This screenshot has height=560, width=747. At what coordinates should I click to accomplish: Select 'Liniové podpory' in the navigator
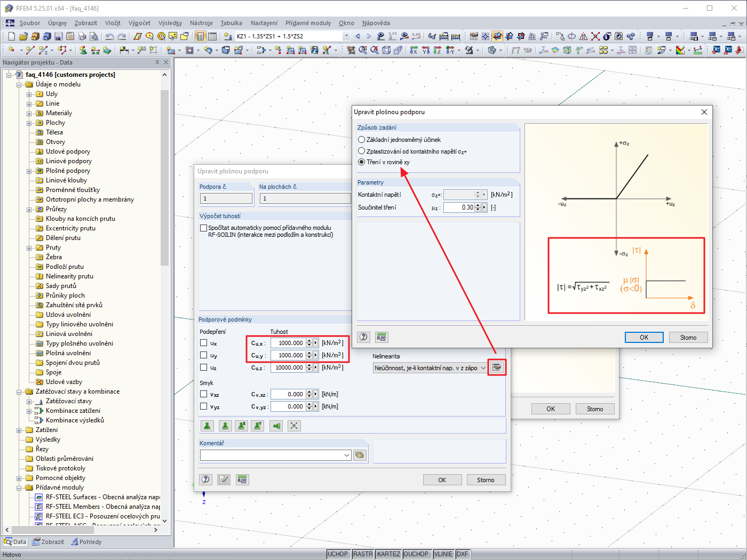(x=69, y=161)
